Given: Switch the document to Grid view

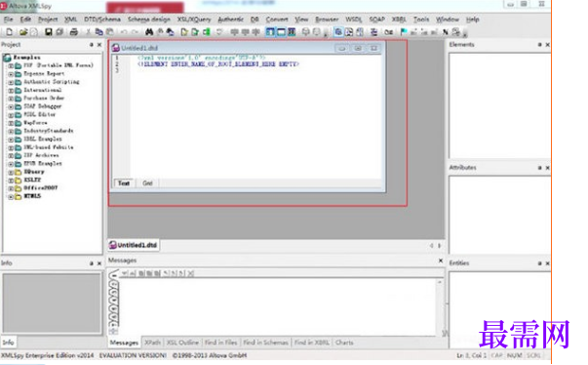Looking at the screenshot, I should tap(147, 183).
